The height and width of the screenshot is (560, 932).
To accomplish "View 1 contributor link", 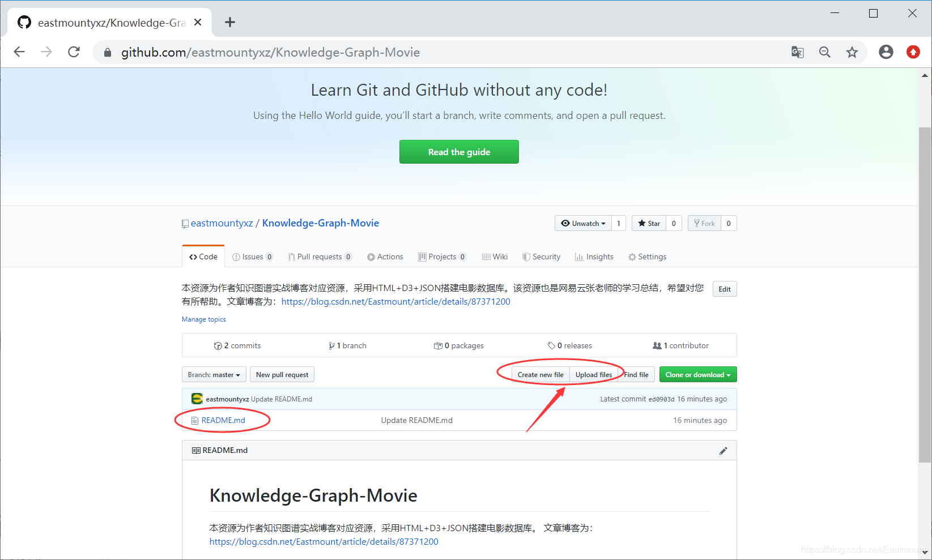I will (x=681, y=345).
